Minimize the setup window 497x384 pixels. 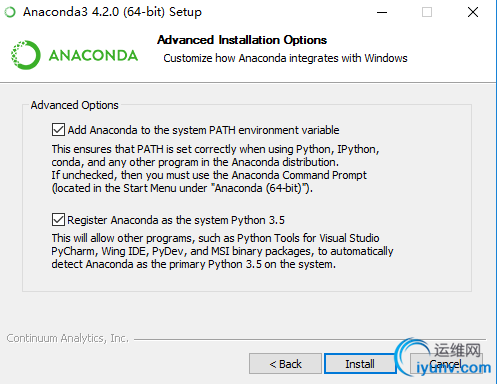[x=382, y=12]
